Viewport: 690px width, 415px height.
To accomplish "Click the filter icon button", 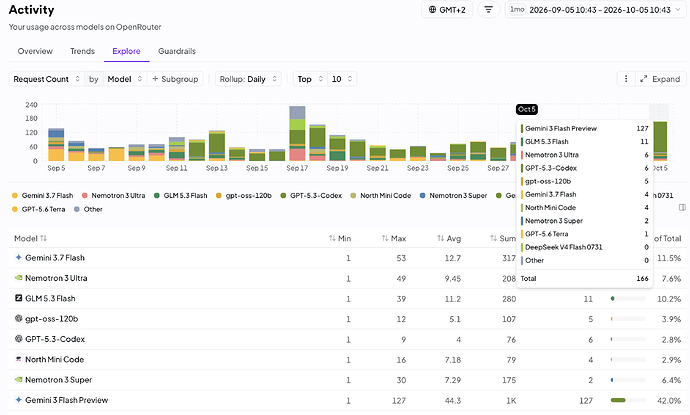I will [488, 10].
